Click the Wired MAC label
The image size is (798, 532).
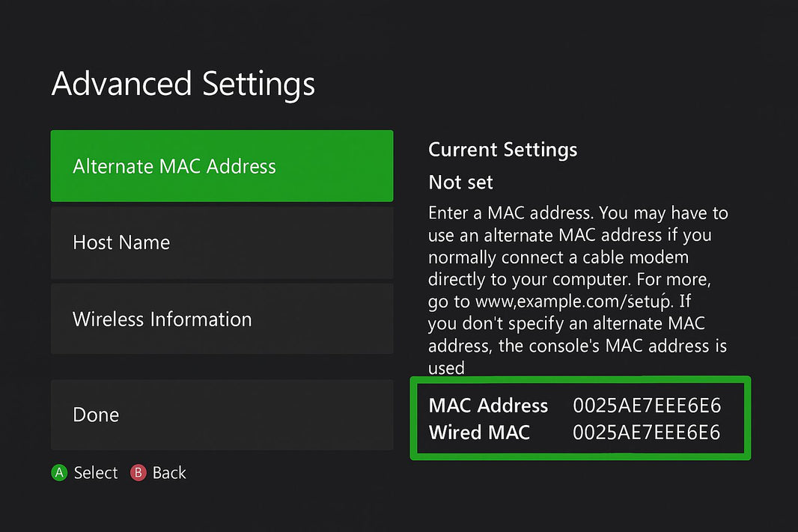(480, 432)
